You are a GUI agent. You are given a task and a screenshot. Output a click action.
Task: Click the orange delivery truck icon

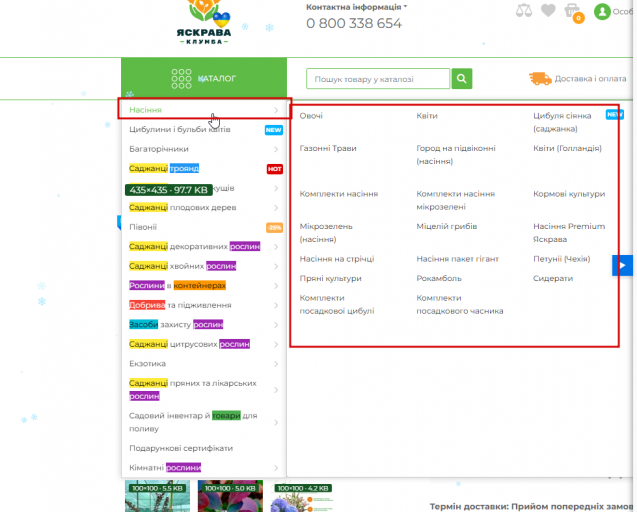540,79
